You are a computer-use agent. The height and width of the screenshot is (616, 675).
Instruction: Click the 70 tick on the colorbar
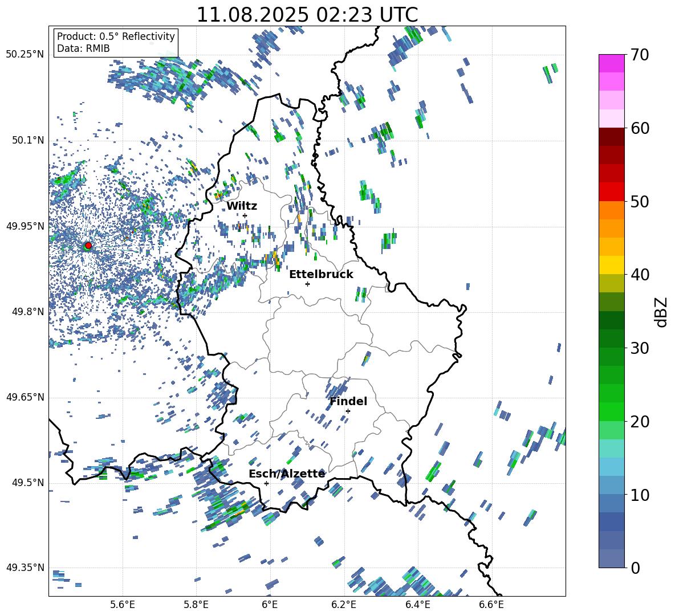[x=640, y=55]
